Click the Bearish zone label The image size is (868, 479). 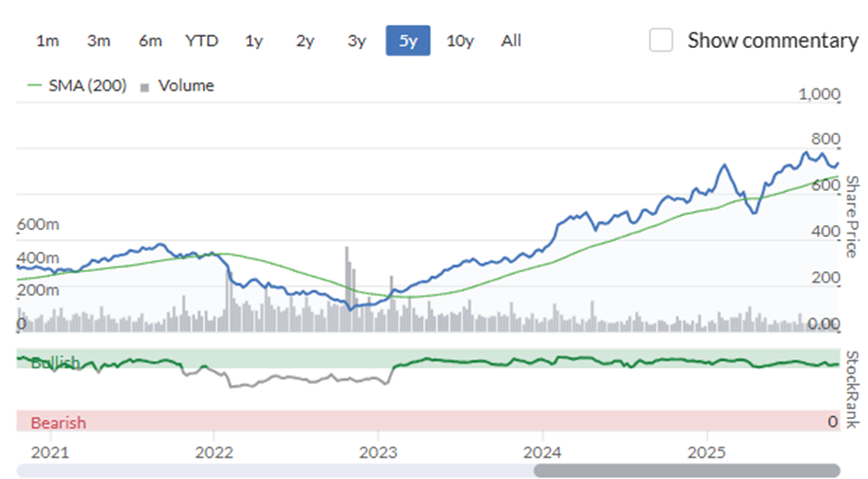tap(59, 423)
